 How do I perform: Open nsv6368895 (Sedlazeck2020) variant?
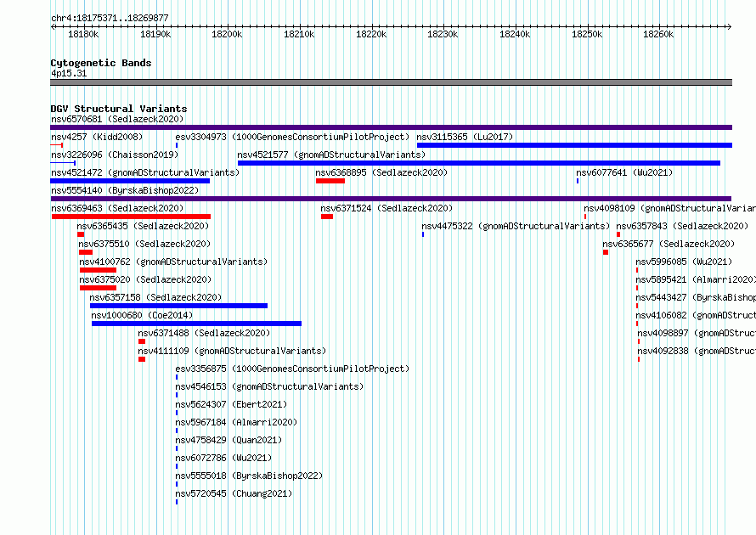pyautogui.click(x=381, y=172)
